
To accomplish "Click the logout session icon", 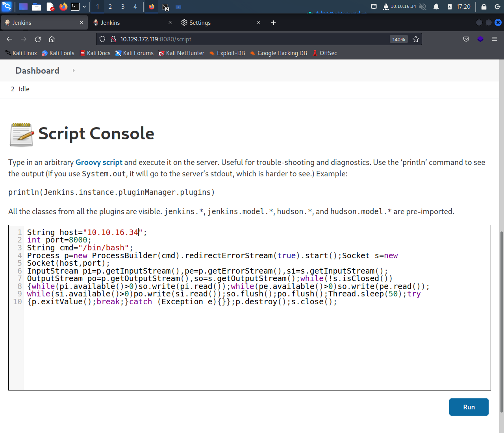I will pyautogui.click(x=497, y=7).
